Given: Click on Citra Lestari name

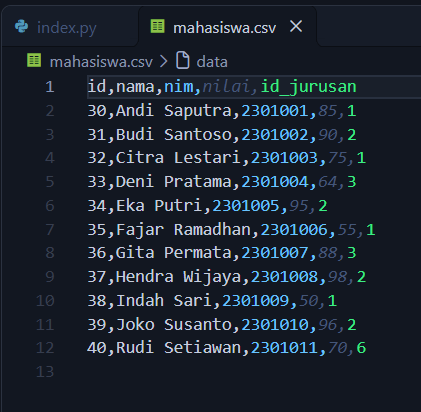Looking at the screenshot, I should pos(178,158).
